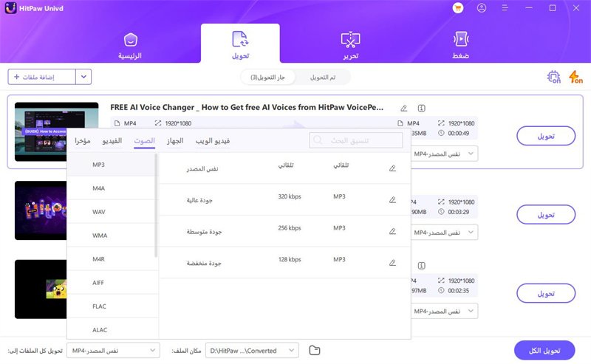Switch to the completed (تم التحويل) list
The height and width of the screenshot is (364, 591).
(x=323, y=77)
